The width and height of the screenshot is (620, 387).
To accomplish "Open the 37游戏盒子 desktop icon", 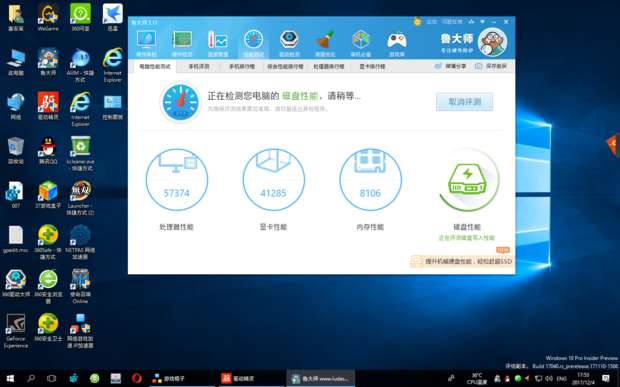I will click(48, 195).
